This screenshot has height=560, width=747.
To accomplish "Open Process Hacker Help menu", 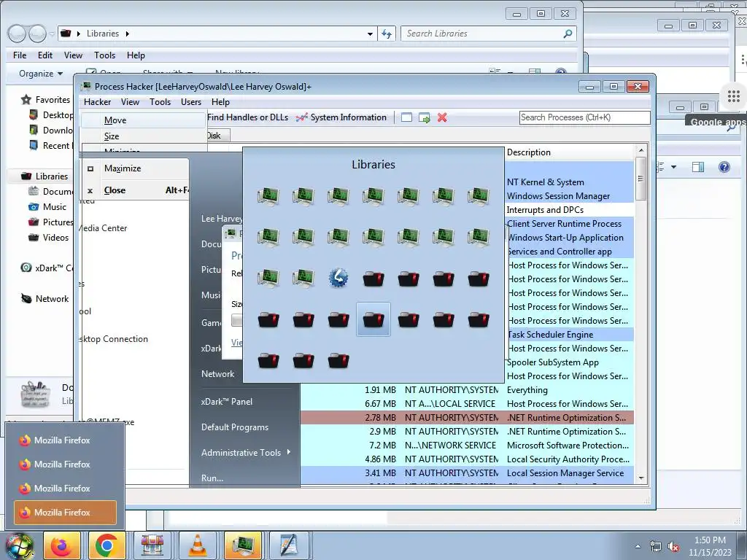I will 220,102.
